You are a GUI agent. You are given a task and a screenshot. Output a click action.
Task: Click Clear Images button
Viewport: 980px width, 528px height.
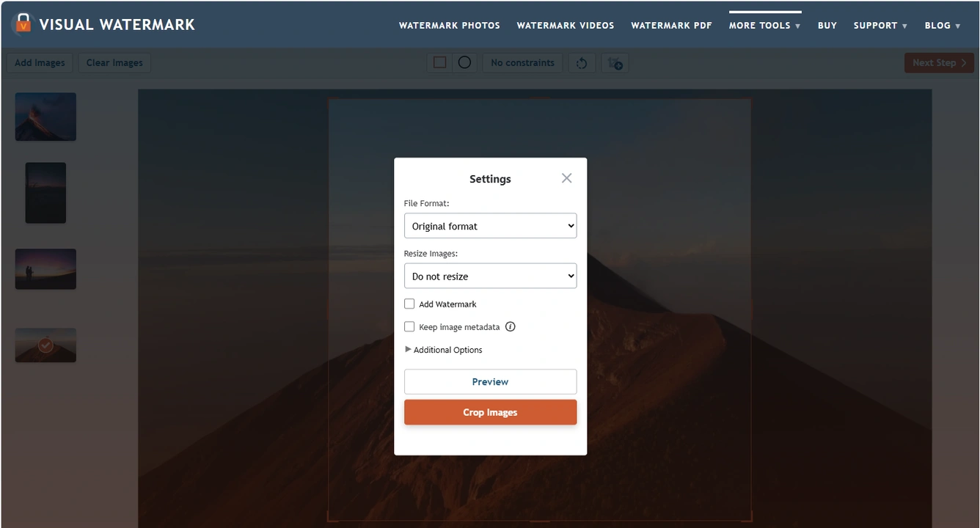pos(114,63)
